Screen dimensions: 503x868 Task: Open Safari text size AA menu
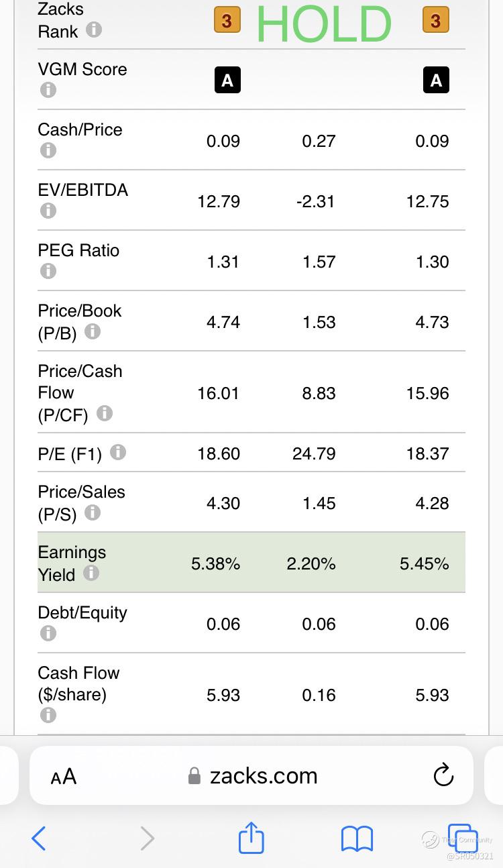64,776
